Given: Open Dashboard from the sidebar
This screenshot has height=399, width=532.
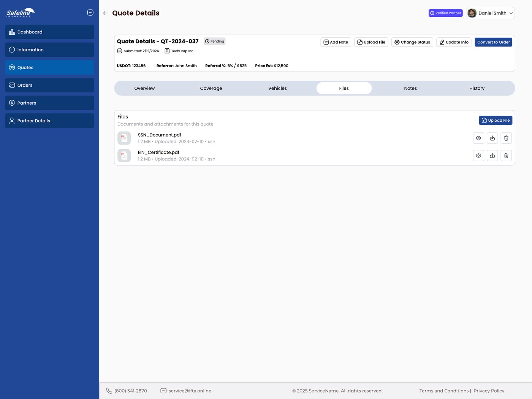Looking at the screenshot, I should pyautogui.click(x=49, y=32).
